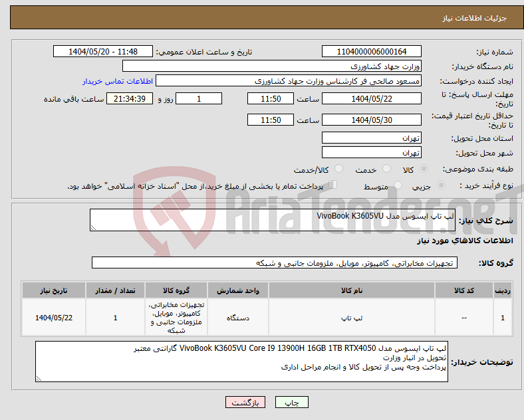Click the price validity date 1404/05/30 field
Image resolution: width=524 pixels, height=420 pixels.
pos(371,120)
